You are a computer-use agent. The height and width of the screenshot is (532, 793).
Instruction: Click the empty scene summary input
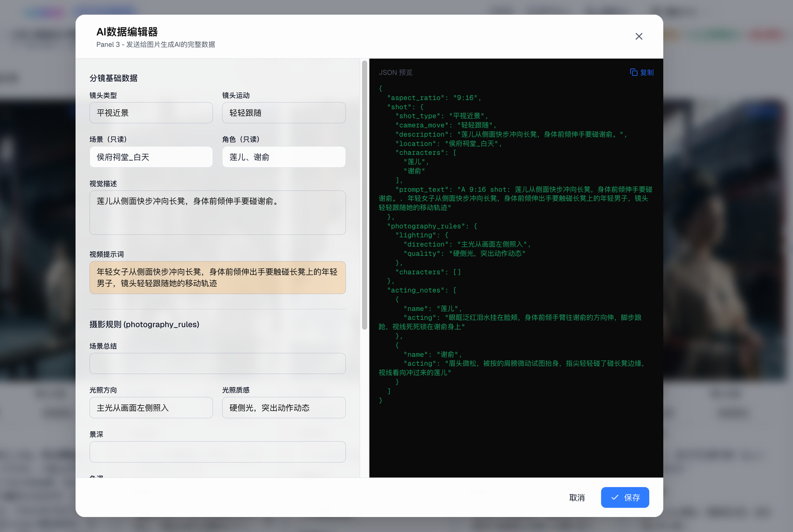pyautogui.click(x=217, y=363)
